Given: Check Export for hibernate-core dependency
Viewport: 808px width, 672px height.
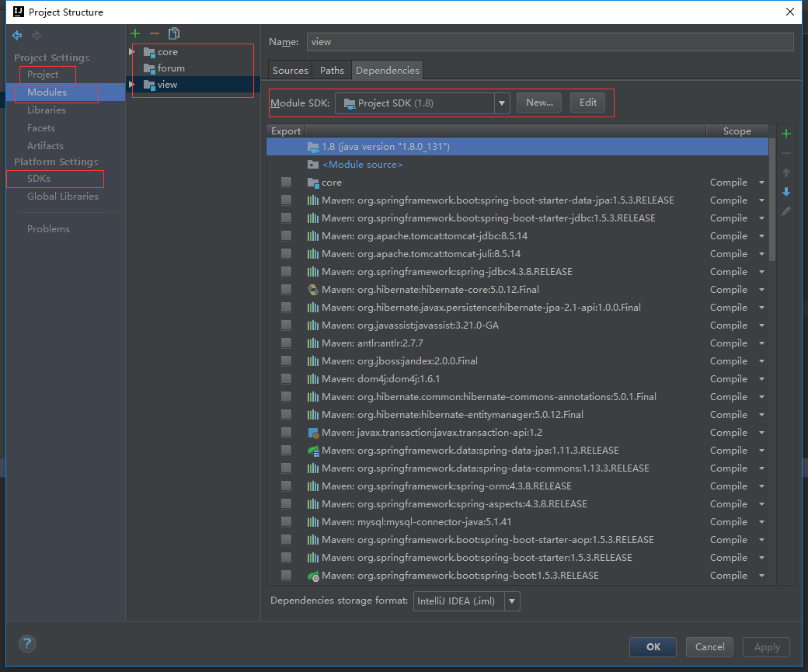Looking at the screenshot, I should pos(286,289).
